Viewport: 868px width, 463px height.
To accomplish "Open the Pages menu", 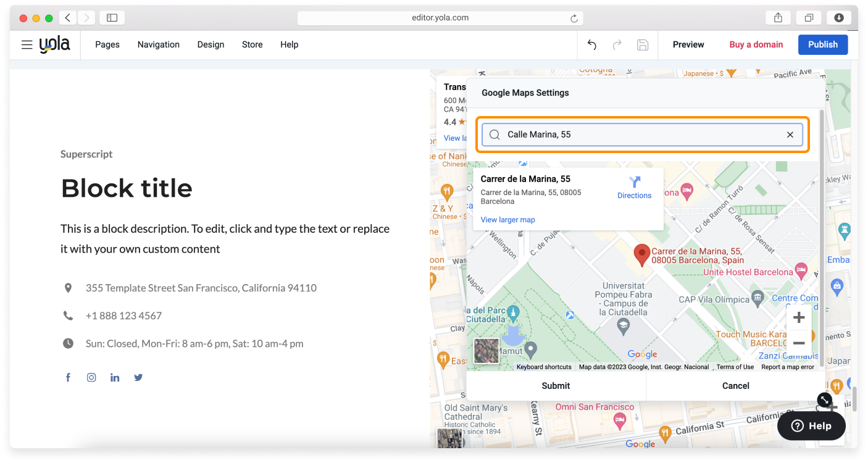I will click(x=107, y=44).
